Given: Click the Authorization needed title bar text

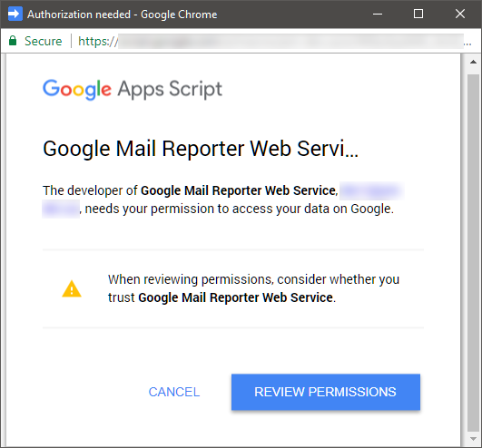Looking at the screenshot, I should [x=122, y=15].
